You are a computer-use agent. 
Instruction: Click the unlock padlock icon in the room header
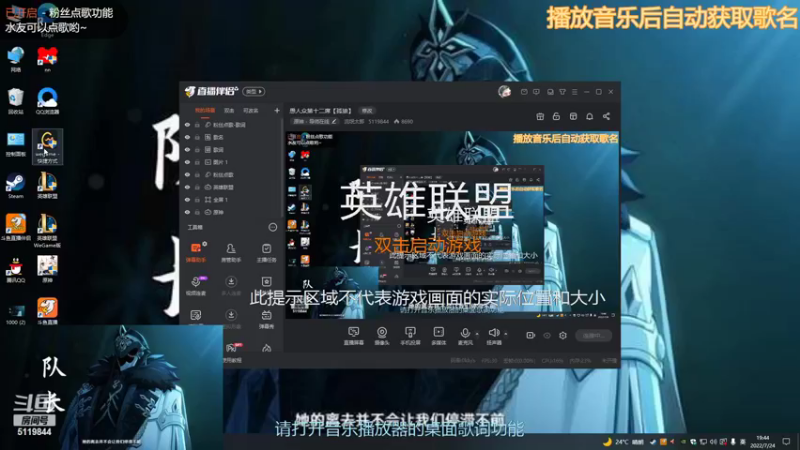click(x=556, y=116)
